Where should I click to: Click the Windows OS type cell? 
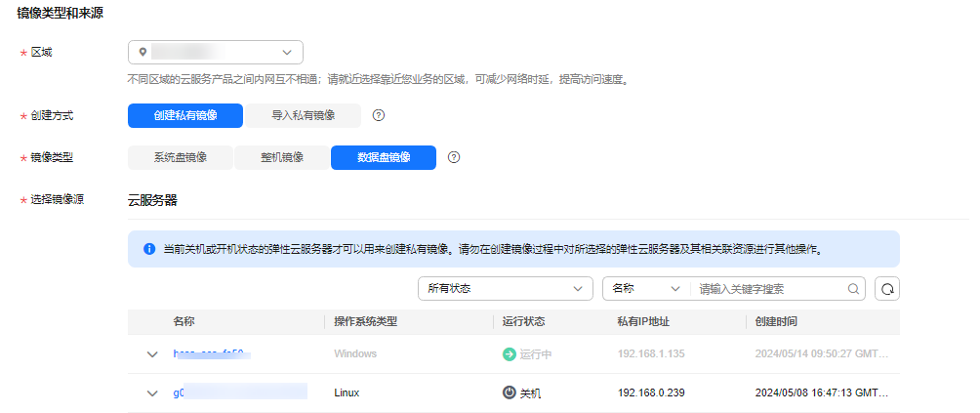click(x=355, y=354)
